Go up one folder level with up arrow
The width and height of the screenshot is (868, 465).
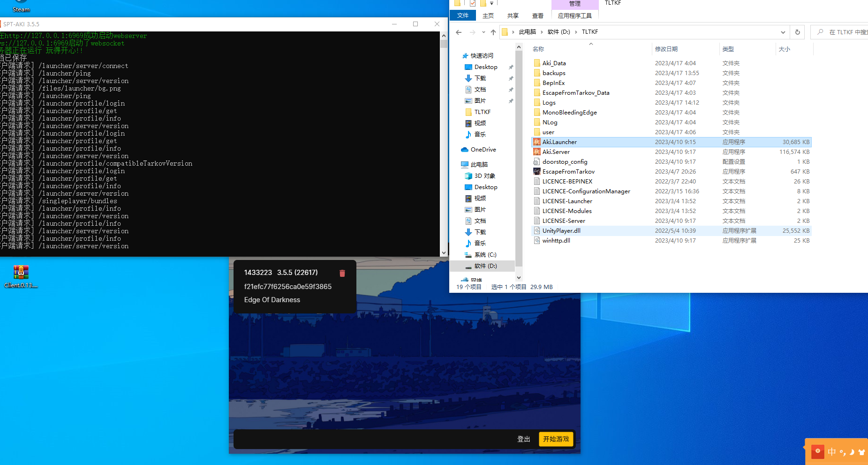(x=493, y=32)
